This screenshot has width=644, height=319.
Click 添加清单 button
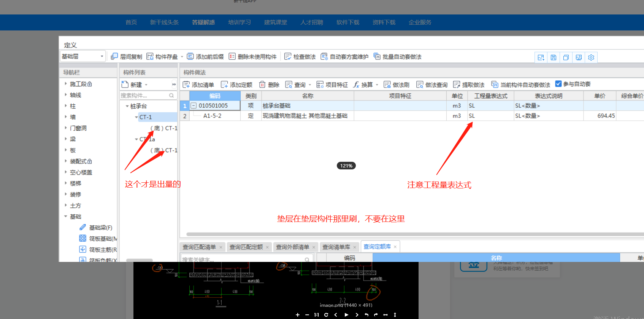pos(198,85)
